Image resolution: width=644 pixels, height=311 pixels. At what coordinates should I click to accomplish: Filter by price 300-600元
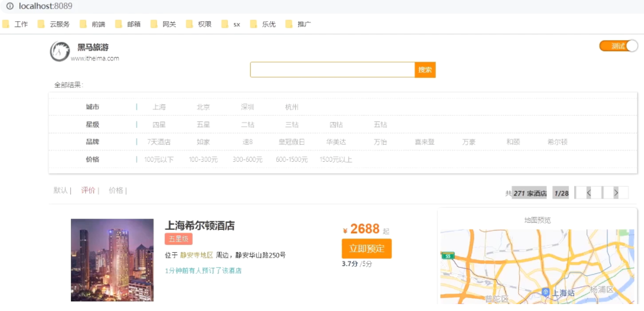click(x=248, y=160)
